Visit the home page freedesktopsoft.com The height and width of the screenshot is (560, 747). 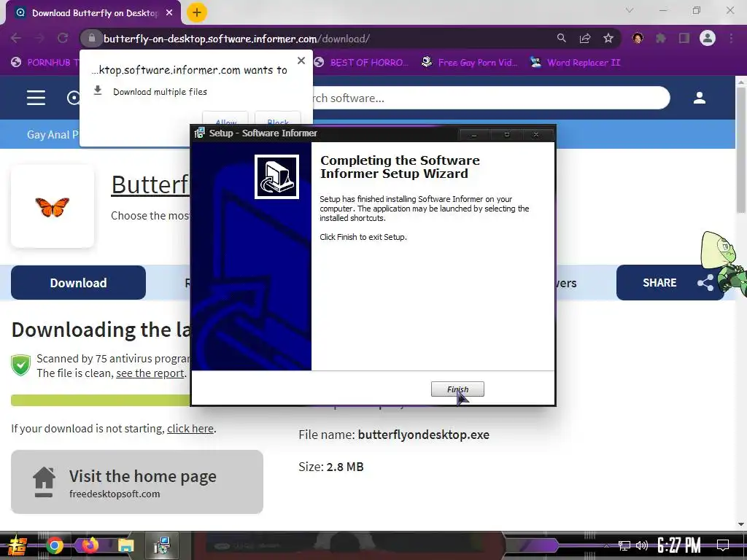click(137, 482)
